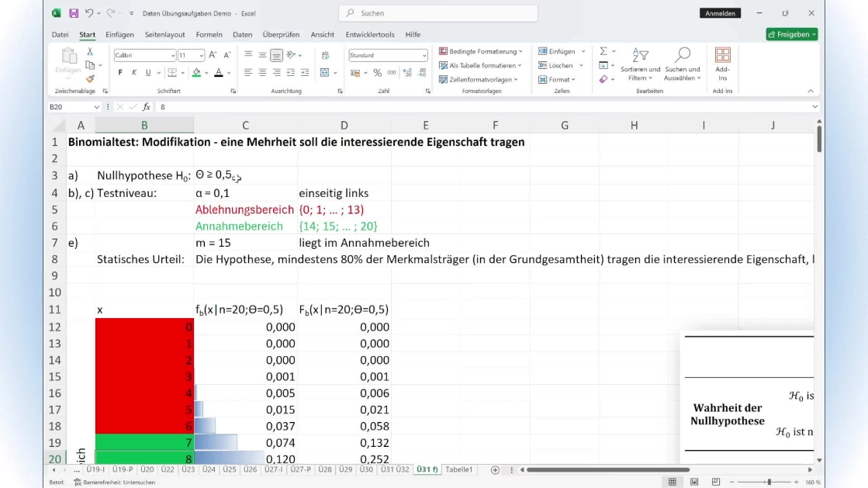Open the Seitenlayout ribbon tab

click(165, 34)
